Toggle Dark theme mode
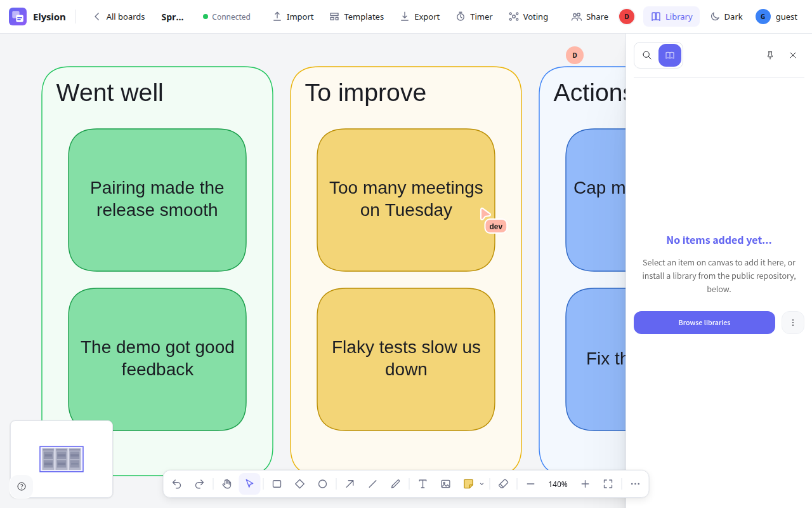812x508 pixels. coord(726,17)
